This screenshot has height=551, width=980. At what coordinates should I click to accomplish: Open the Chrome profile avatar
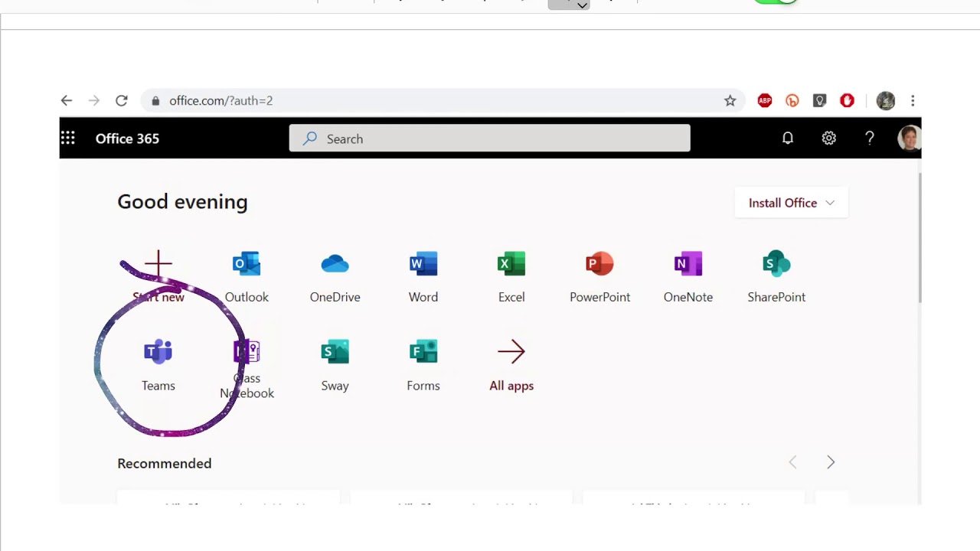[x=886, y=100]
